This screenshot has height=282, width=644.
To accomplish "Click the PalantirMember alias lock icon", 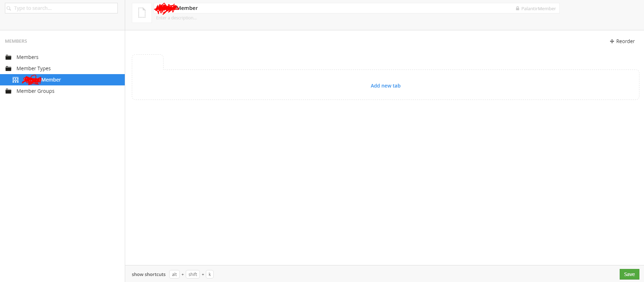I will [517, 8].
